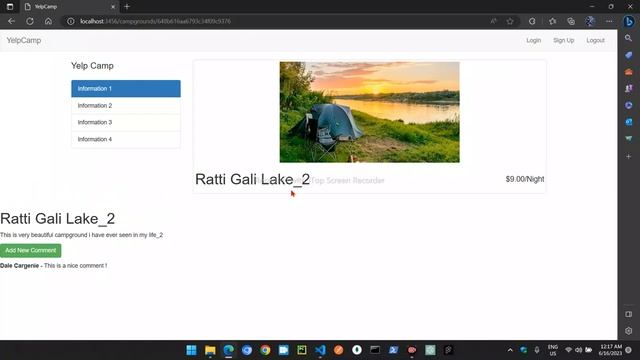Click the $9.00/Night price text
Screen dimensions: 640x360
click(x=524, y=179)
